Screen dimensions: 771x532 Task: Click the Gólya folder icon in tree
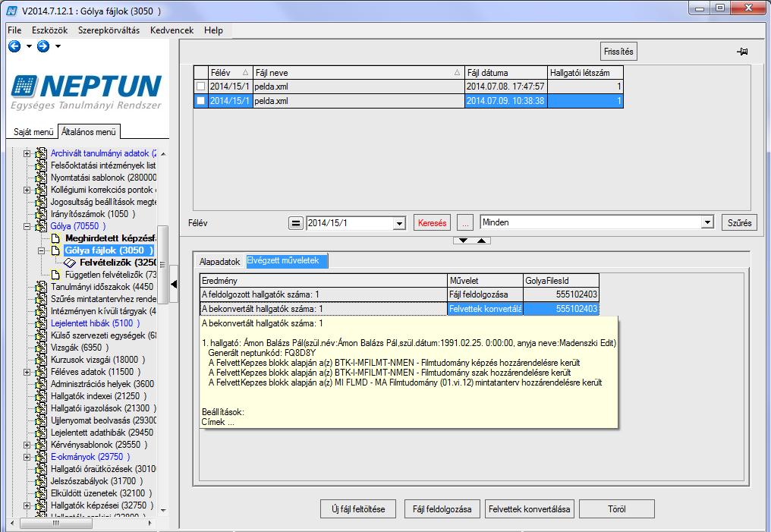pos(41,226)
